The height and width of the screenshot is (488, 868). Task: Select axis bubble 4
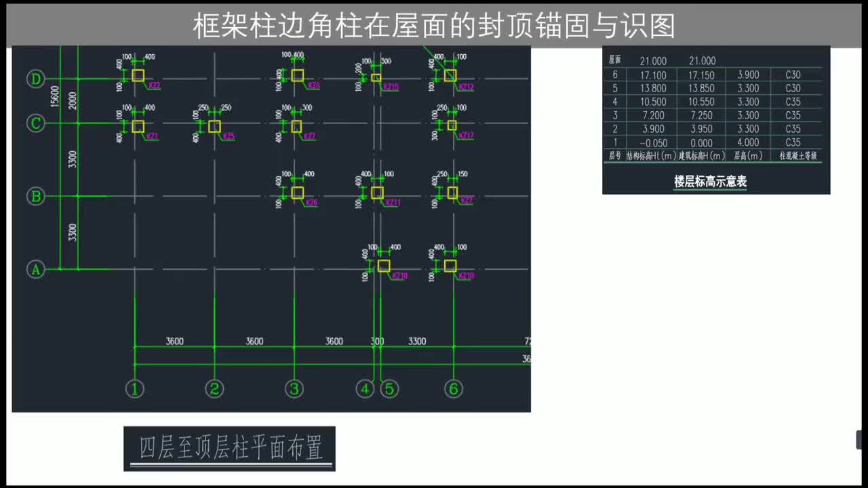pyautogui.click(x=366, y=389)
